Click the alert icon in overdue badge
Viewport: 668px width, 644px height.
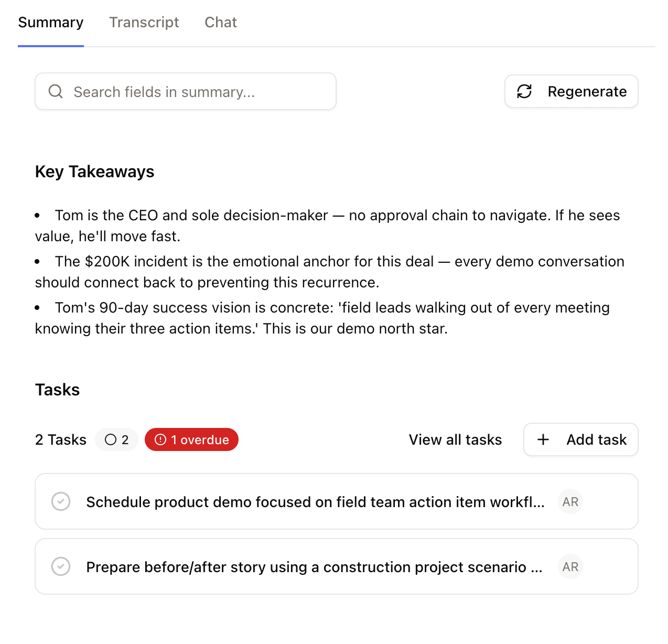tap(160, 439)
